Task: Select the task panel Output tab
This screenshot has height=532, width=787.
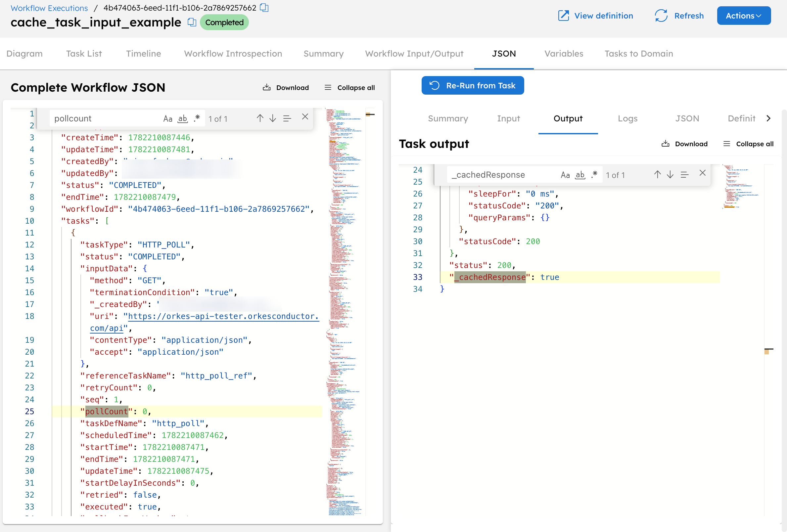Action: point(568,118)
